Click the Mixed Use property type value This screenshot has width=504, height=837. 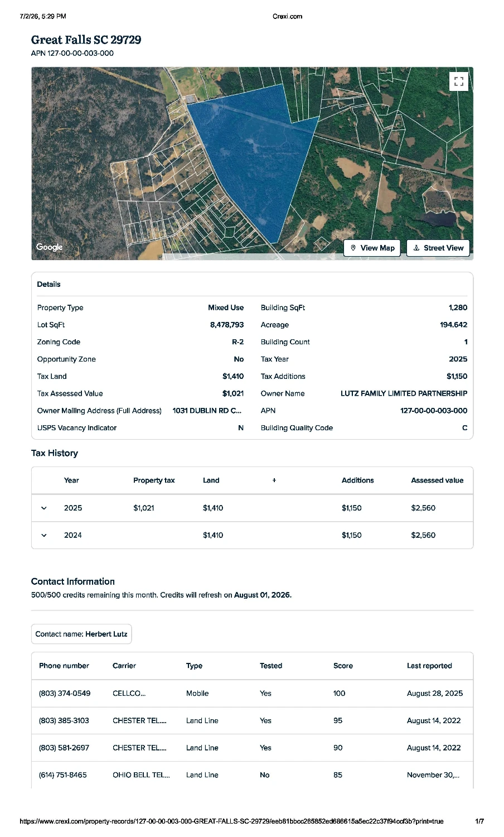tap(226, 307)
